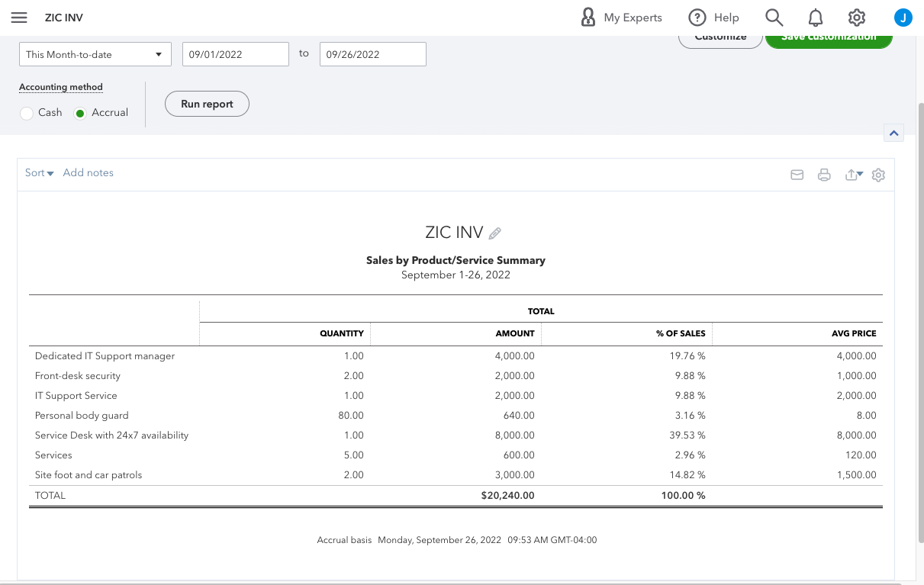
Task: Click the 3,000.00 amount for Site patrols
Action: (x=515, y=475)
